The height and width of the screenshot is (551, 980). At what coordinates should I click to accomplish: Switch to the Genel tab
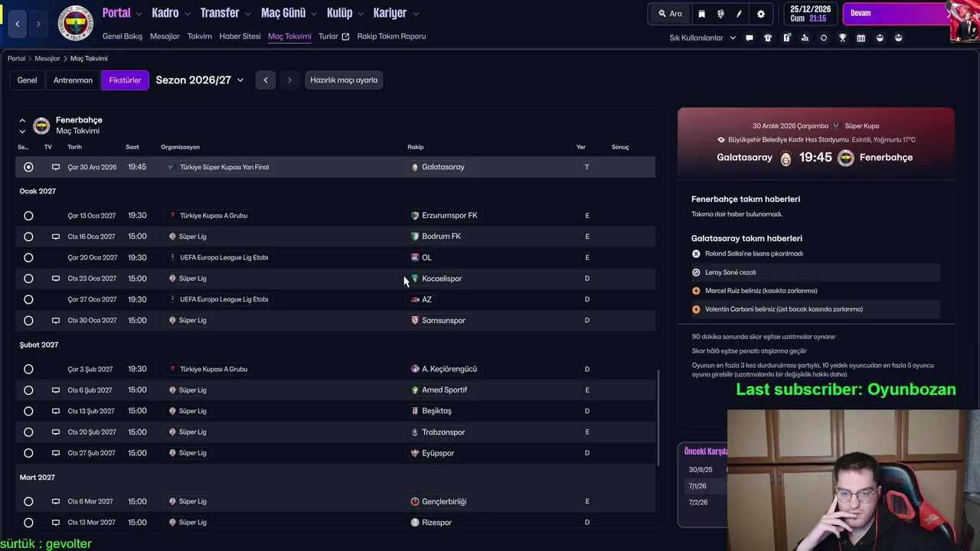point(27,80)
